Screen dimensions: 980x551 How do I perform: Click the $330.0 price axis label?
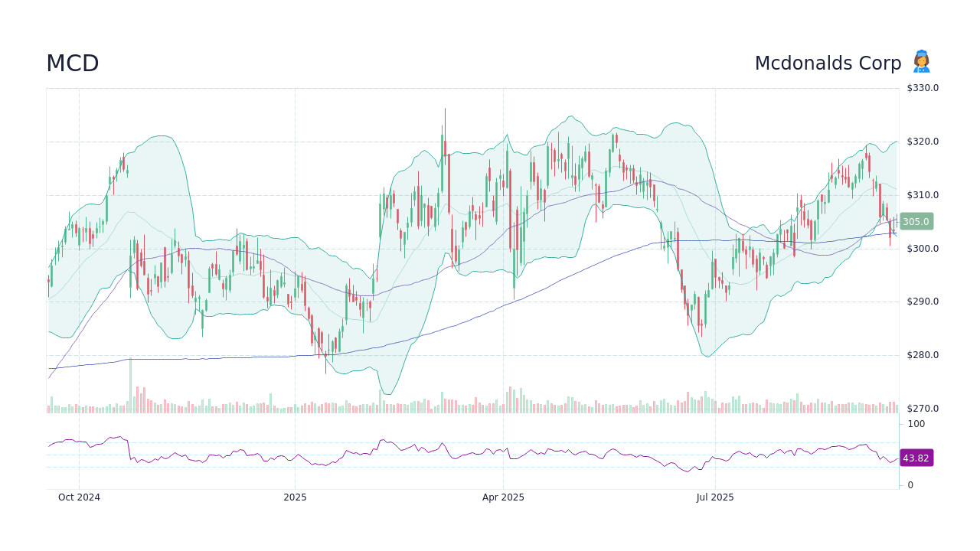click(x=923, y=88)
